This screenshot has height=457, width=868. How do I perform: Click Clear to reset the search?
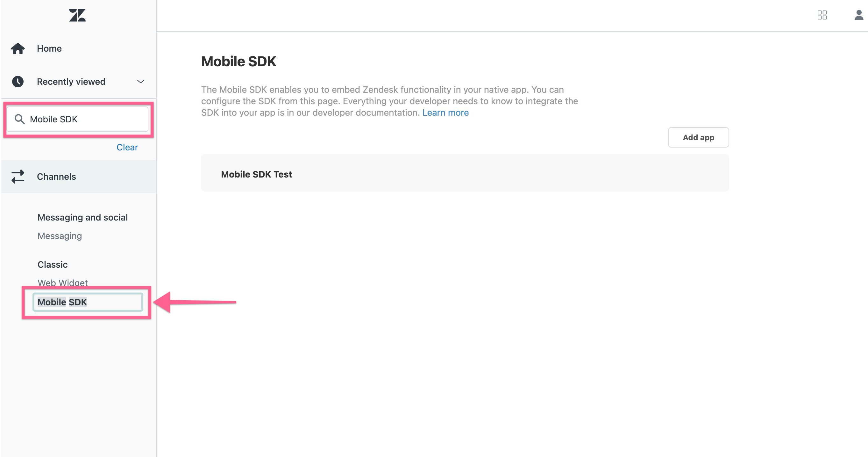127,147
